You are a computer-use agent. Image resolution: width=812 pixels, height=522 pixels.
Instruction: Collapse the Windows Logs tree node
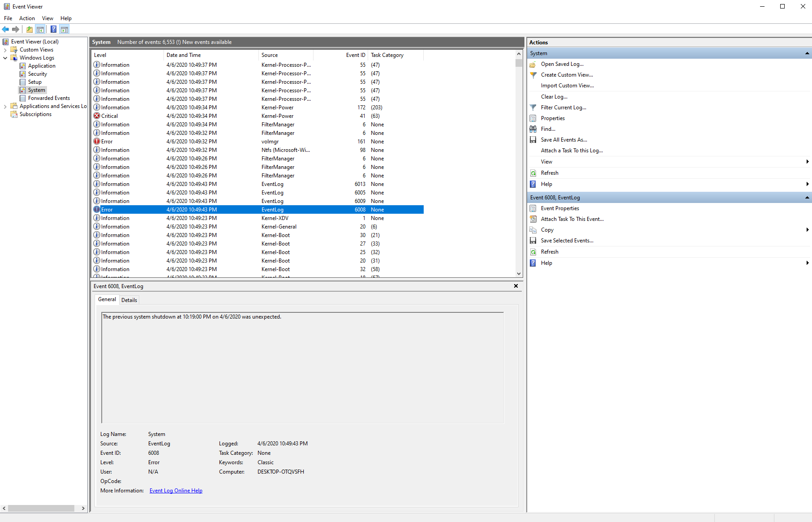5,58
